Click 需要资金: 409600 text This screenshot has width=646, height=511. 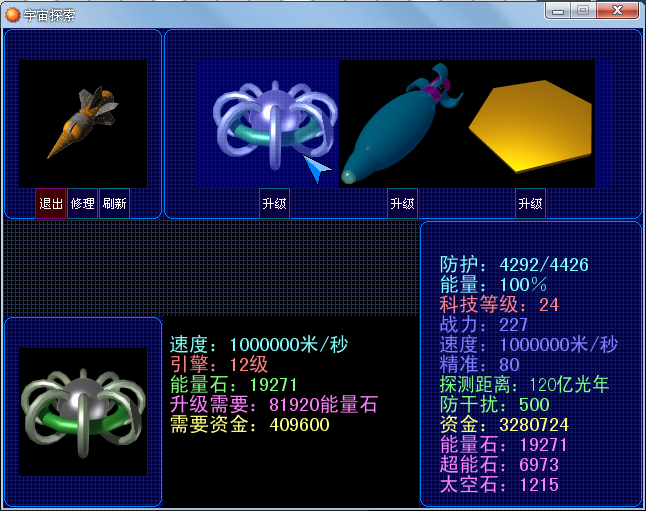coord(250,424)
